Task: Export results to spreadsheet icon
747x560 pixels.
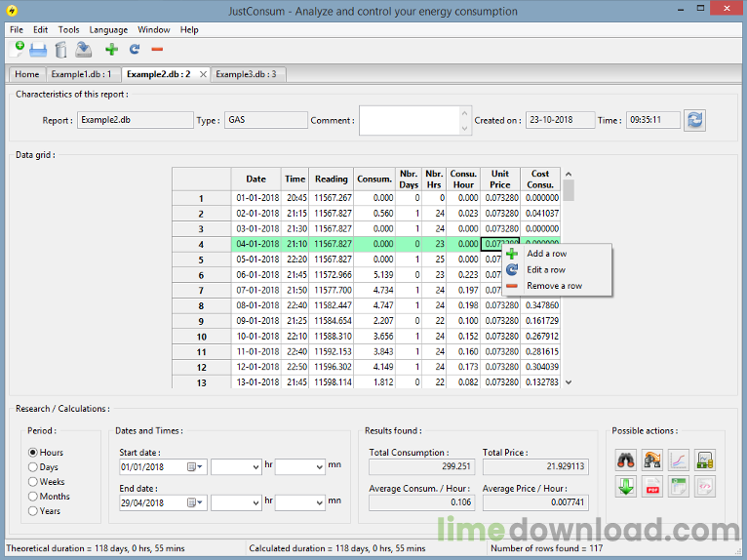Action: click(679, 487)
